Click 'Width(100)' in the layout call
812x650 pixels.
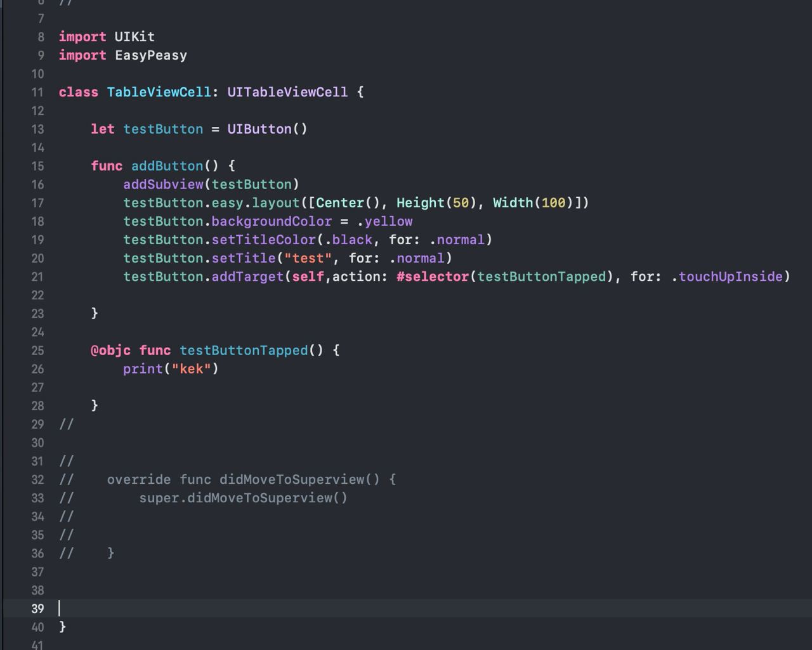click(533, 202)
